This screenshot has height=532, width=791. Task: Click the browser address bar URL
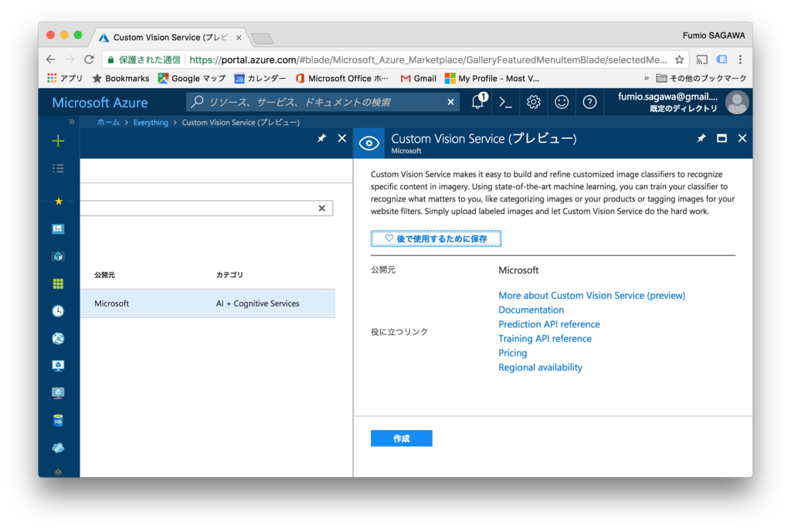click(428, 60)
